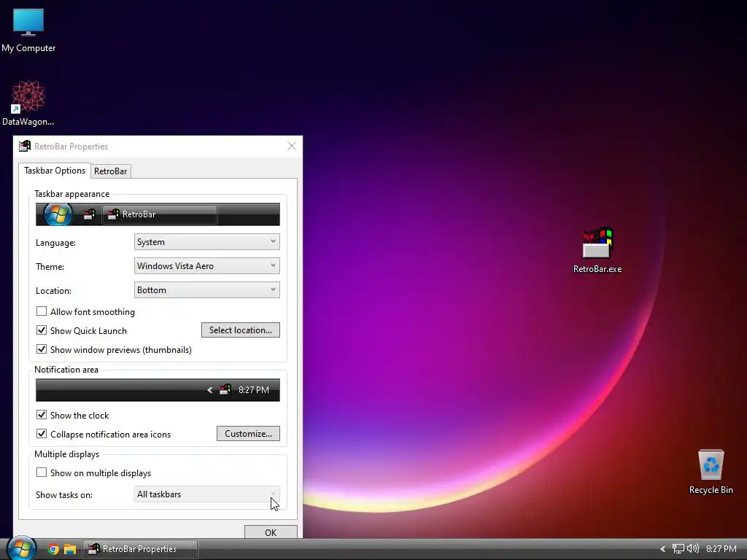Toggle Show Quick Launch checkbox
Screen dimensions: 747x560
[x=42, y=330]
